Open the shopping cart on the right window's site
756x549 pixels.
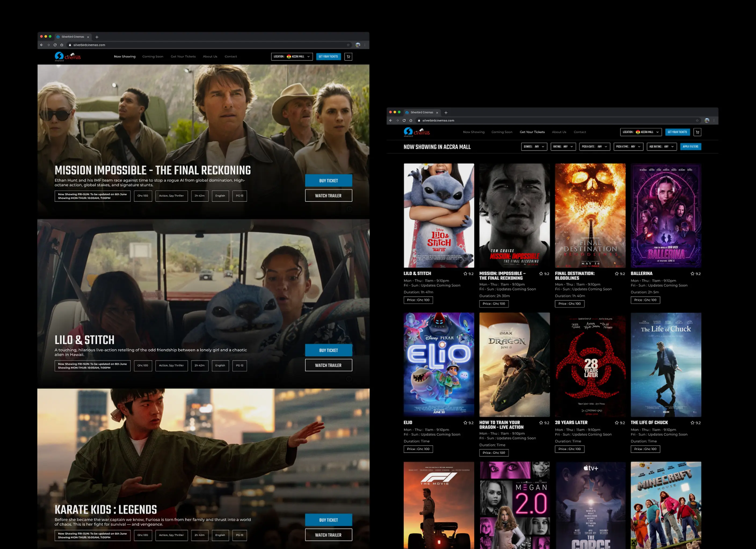pyautogui.click(x=697, y=132)
